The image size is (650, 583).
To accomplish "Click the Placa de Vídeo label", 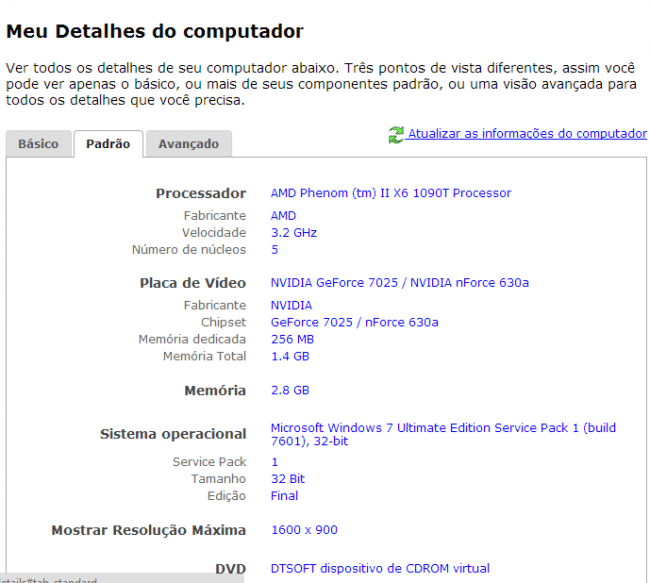I will [x=193, y=283].
